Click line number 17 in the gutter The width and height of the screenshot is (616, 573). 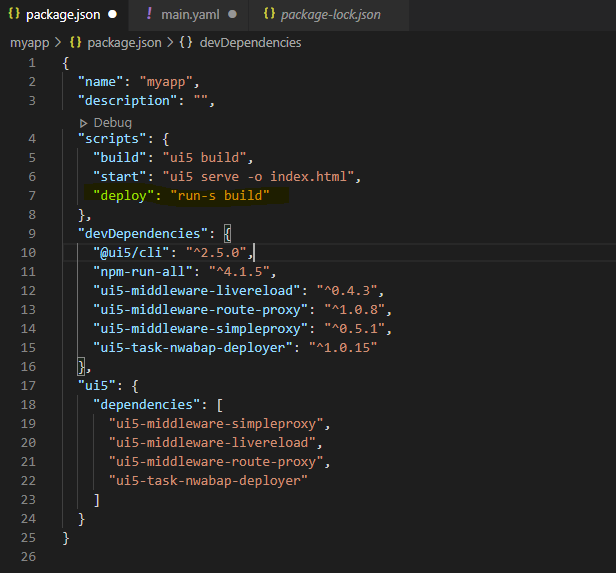point(29,385)
